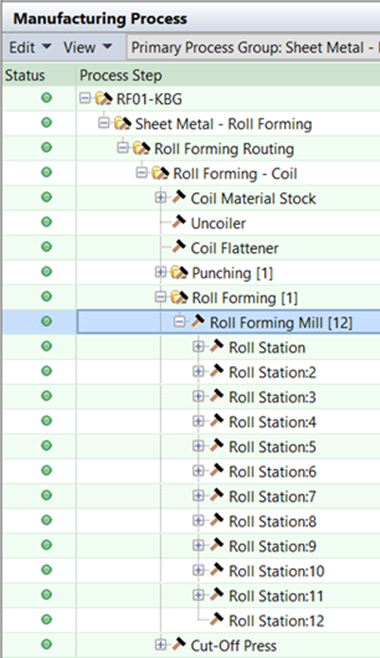This screenshot has width=380, height=658.
Task: Select Sheet Metal - Roll Forming item
Action: point(224,124)
